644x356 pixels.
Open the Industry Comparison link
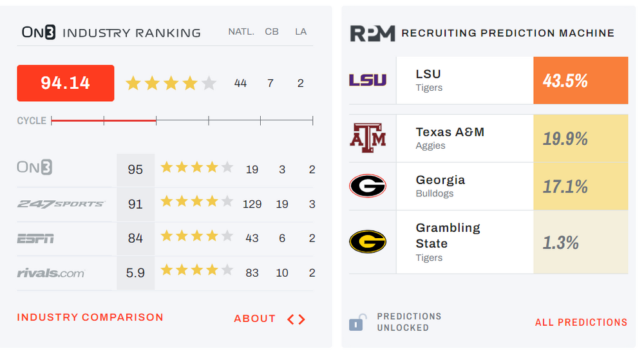click(90, 317)
